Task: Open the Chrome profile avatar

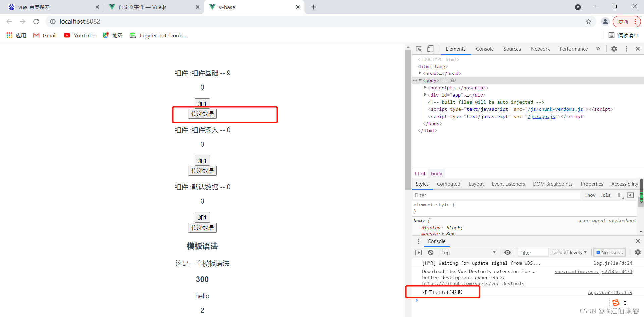Action: point(605,22)
